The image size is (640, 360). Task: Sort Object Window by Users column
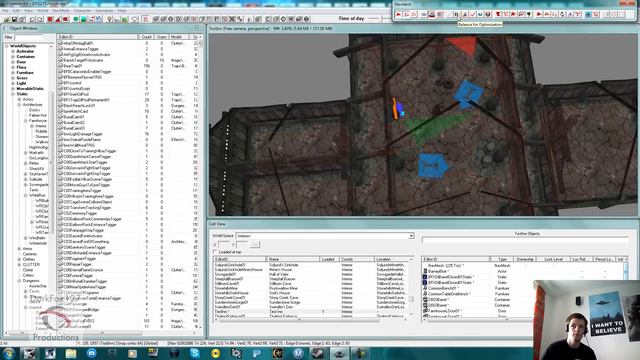click(x=162, y=37)
